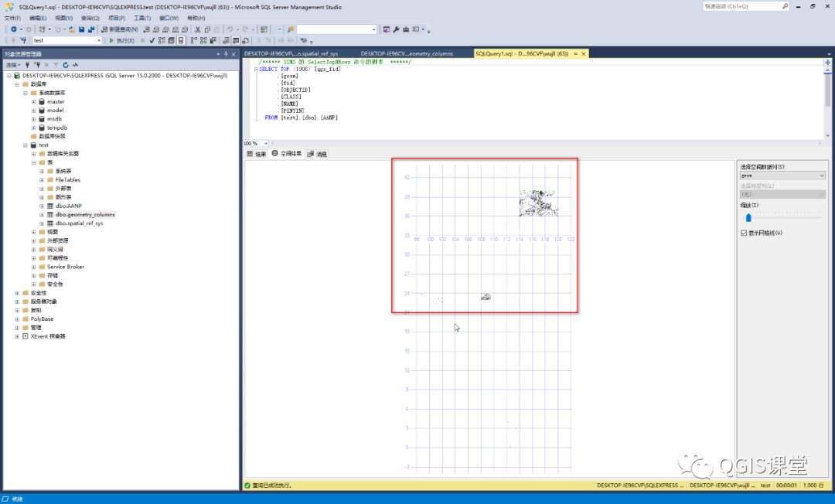Click the Query Options icon
The image size is (835, 504).
click(x=171, y=40)
